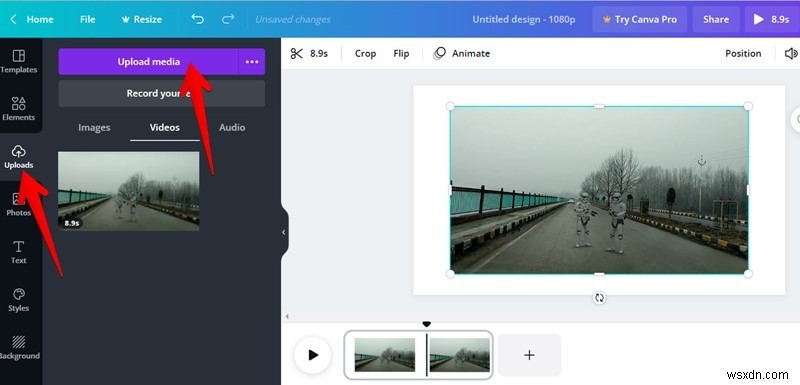Click the Crop tool
This screenshot has width=800, height=385.
click(365, 54)
